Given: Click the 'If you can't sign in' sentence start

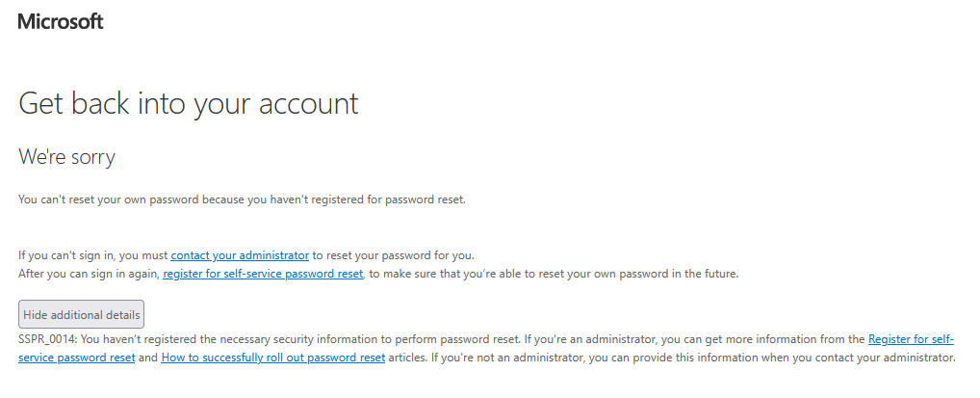Looking at the screenshot, I should pos(67,255).
